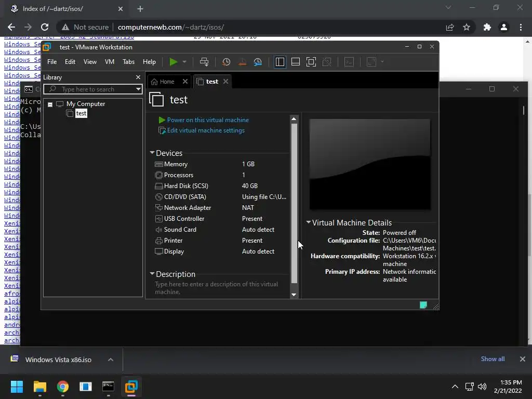Screen dimensions: 532x399
Task: Open File Explorer from taskbar
Action: (39, 387)
